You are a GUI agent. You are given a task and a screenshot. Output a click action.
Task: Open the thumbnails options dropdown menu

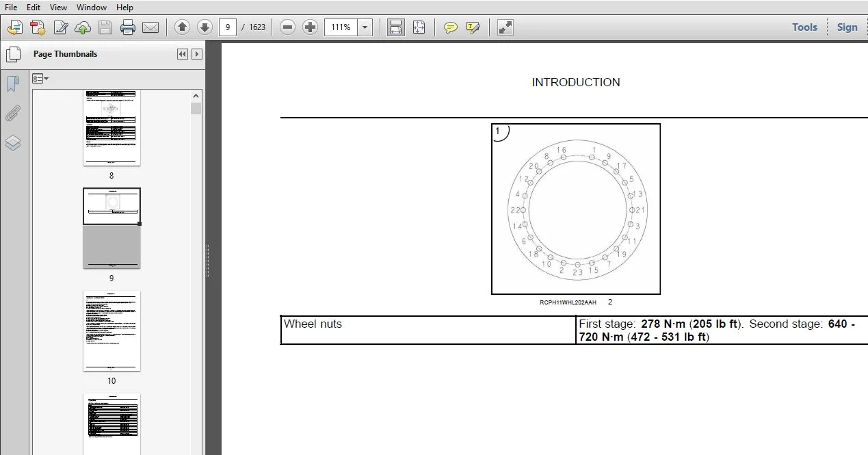[x=40, y=79]
